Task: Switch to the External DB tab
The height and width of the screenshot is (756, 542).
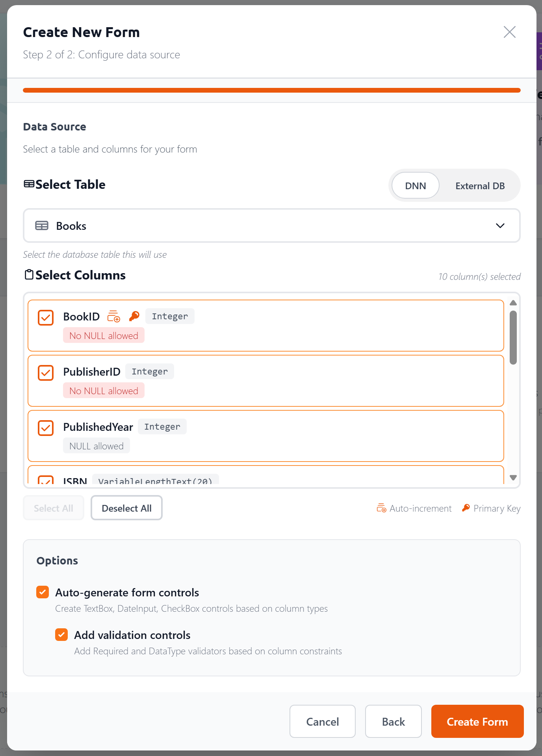Action: [480, 186]
